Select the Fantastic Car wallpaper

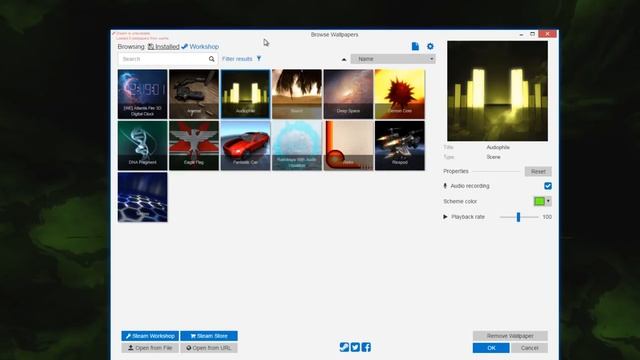[245, 146]
